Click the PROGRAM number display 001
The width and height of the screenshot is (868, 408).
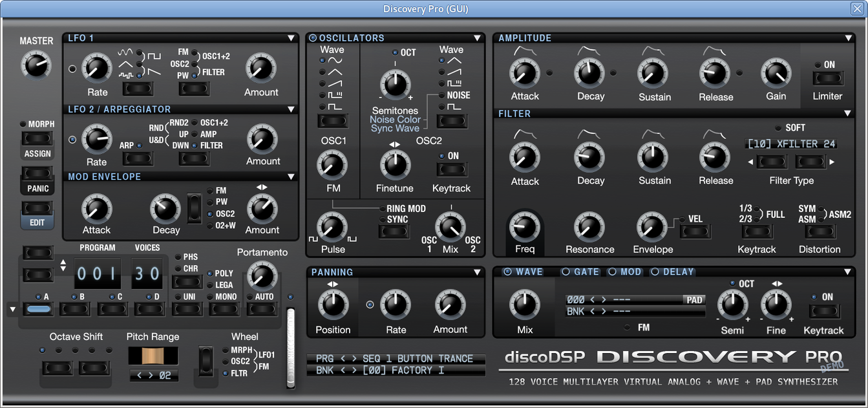tap(98, 274)
